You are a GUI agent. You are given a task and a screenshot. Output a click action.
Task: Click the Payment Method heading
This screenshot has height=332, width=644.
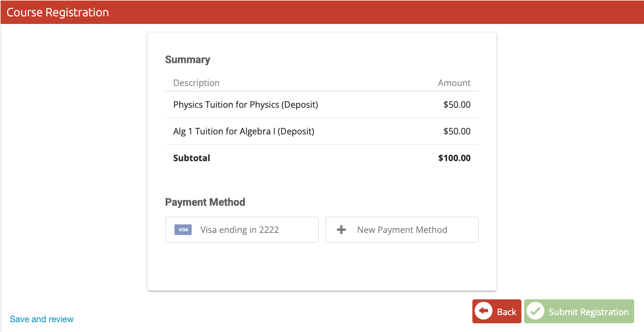pyautogui.click(x=205, y=202)
